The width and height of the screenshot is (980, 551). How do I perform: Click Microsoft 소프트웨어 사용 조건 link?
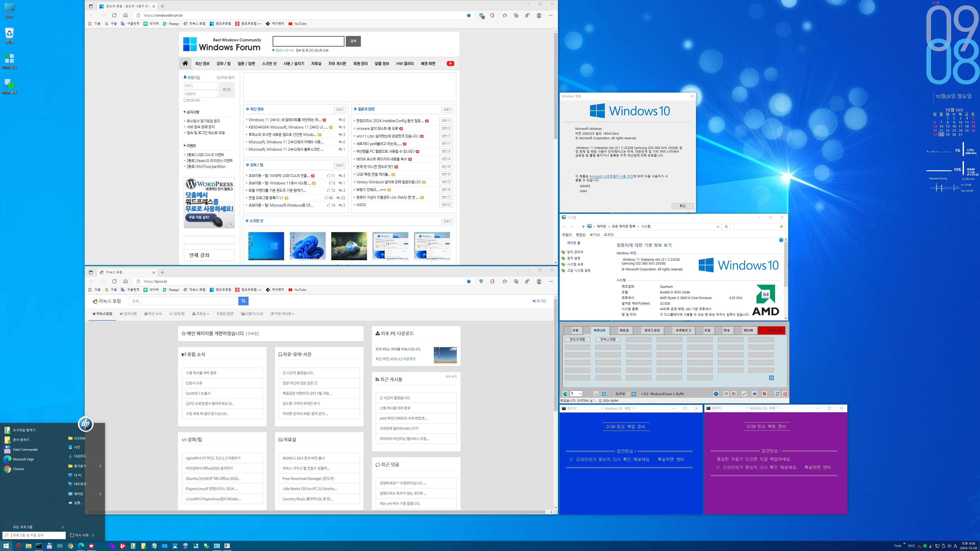pyautogui.click(x=611, y=176)
